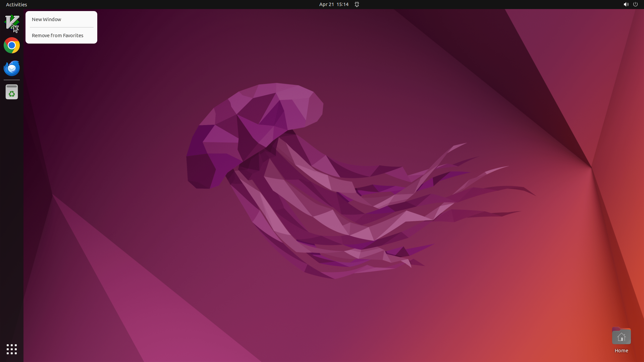This screenshot has height=362, width=644.
Task: Click the notification bell icon
Action: point(357,4)
